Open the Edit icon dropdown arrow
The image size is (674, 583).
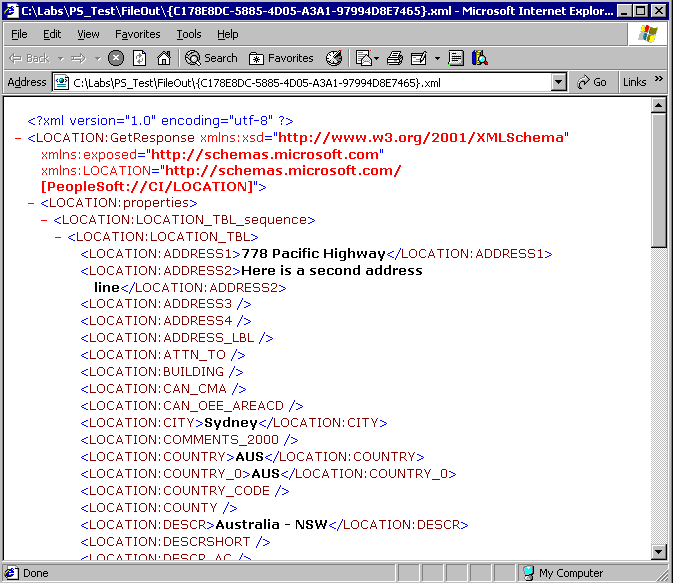pyautogui.click(x=437, y=58)
